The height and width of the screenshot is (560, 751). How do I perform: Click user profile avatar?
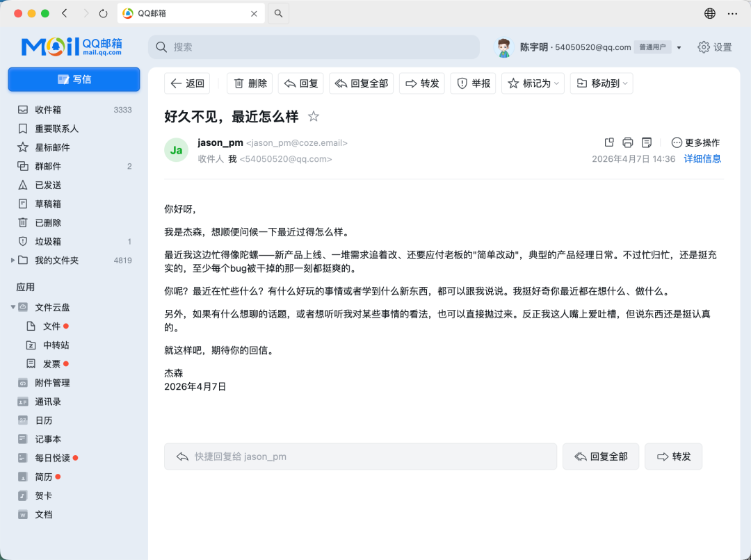[503, 47]
